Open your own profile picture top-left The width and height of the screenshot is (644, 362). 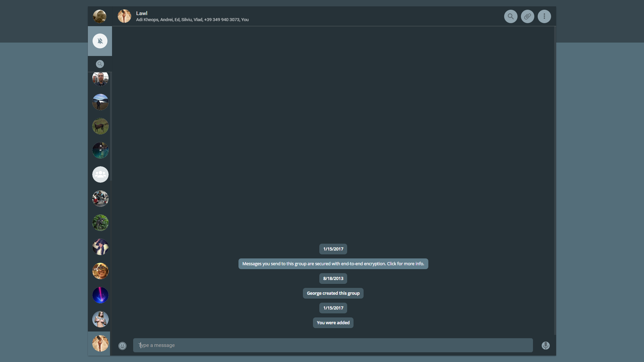100,16
